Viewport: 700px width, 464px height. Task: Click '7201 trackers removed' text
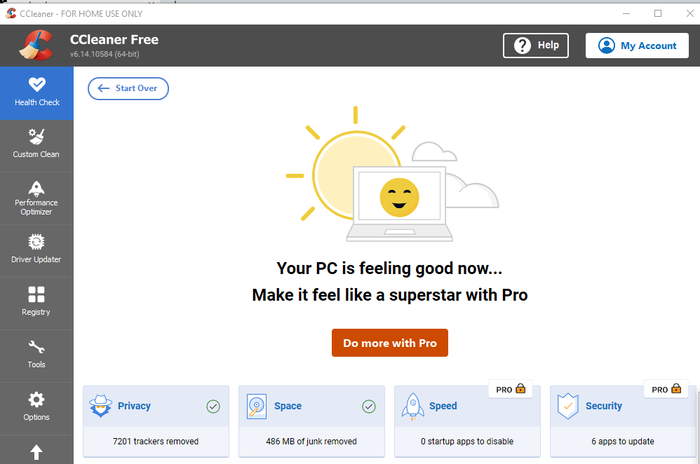click(155, 441)
